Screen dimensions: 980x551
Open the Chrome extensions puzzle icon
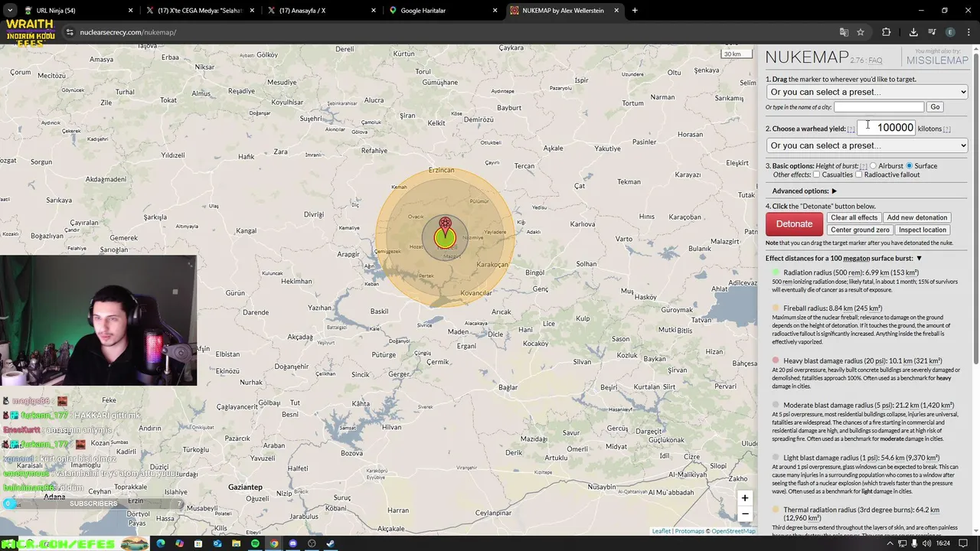(x=886, y=32)
